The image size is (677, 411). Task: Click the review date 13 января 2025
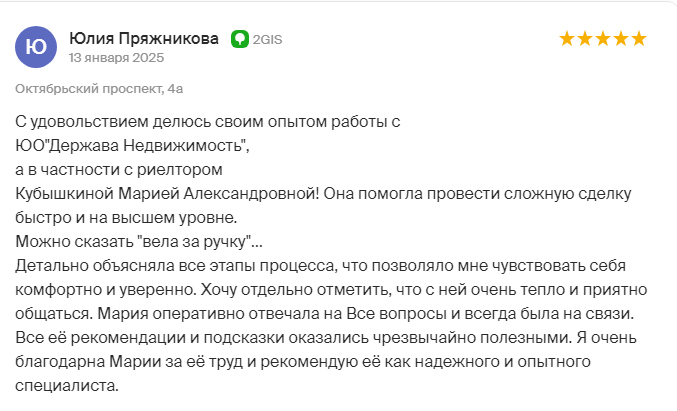coord(116,58)
